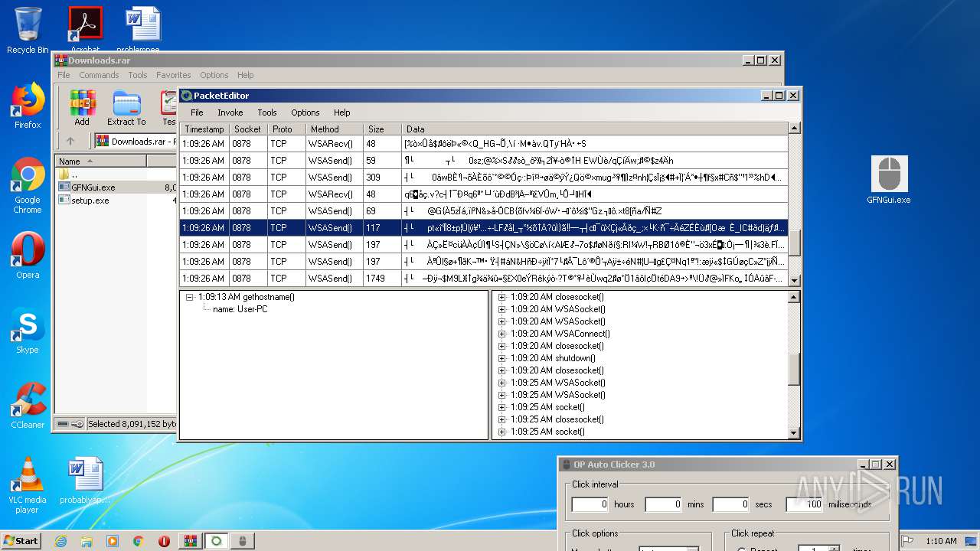Open PacketEditor Options menu
Image resolution: width=980 pixels, height=551 pixels.
pyautogui.click(x=305, y=112)
